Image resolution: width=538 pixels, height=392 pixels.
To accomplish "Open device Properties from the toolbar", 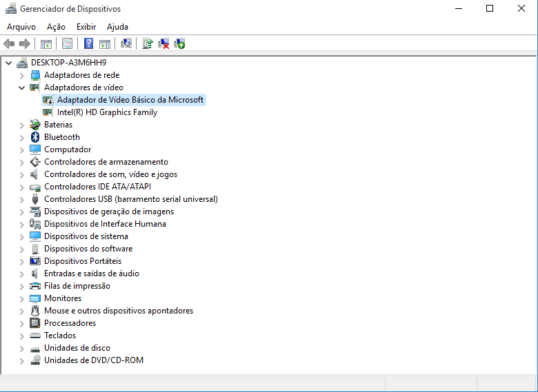I will coord(68,44).
